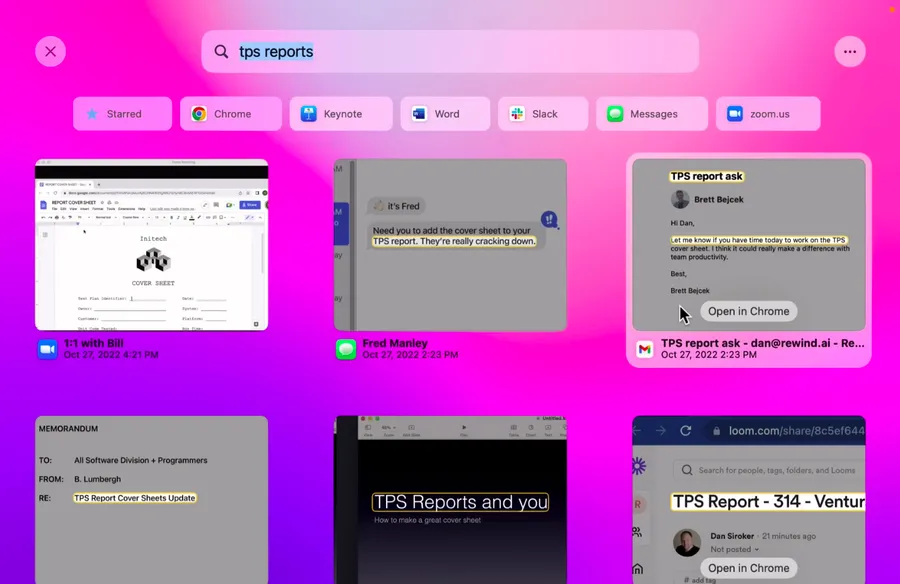Click the reaction badge on Fred's message
900x584 pixels.
549,219
